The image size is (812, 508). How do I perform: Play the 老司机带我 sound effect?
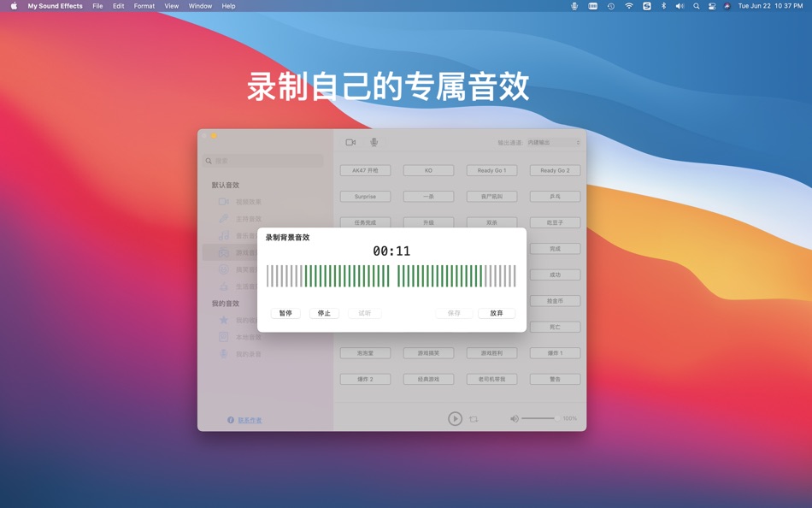click(491, 379)
